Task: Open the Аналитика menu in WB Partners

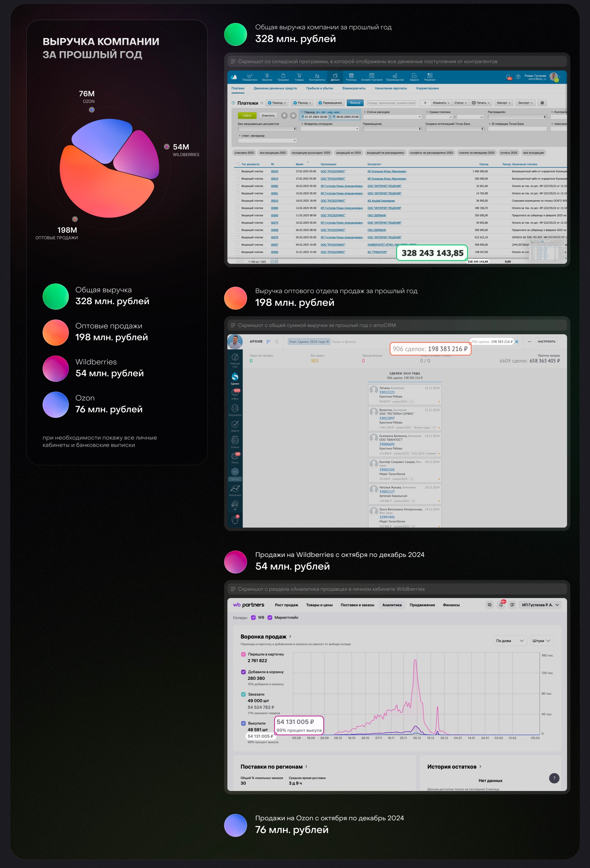Action: (392, 605)
